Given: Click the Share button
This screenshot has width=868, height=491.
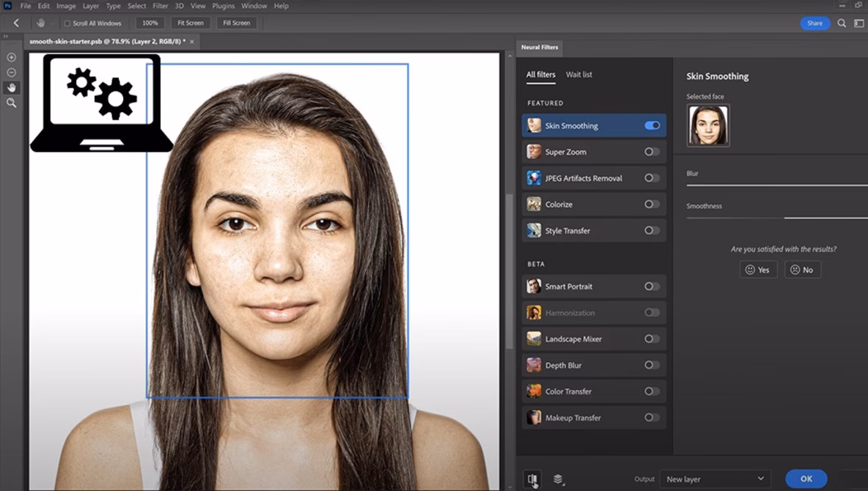Looking at the screenshot, I should pyautogui.click(x=814, y=23).
